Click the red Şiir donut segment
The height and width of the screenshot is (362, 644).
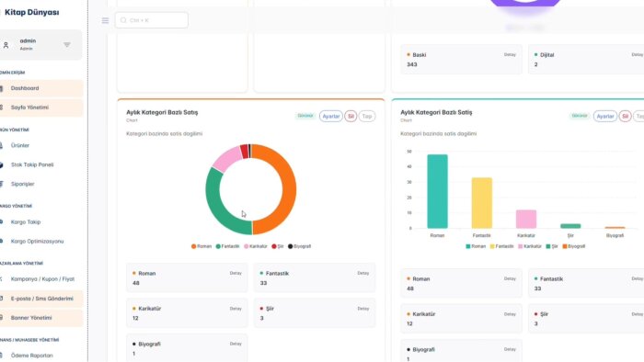pyautogui.click(x=244, y=152)
